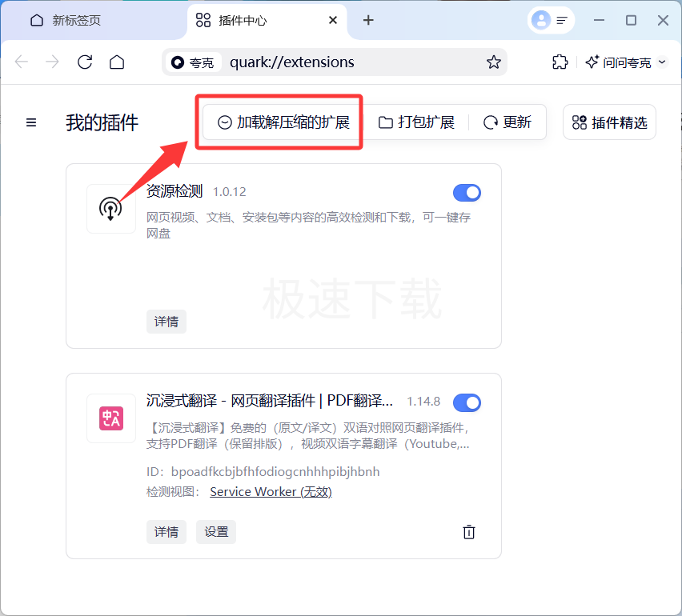This screenshot has width=682, height=616.
Task: Open 详情 for 沉浸式翻译
Action: (x=166, y=532)
